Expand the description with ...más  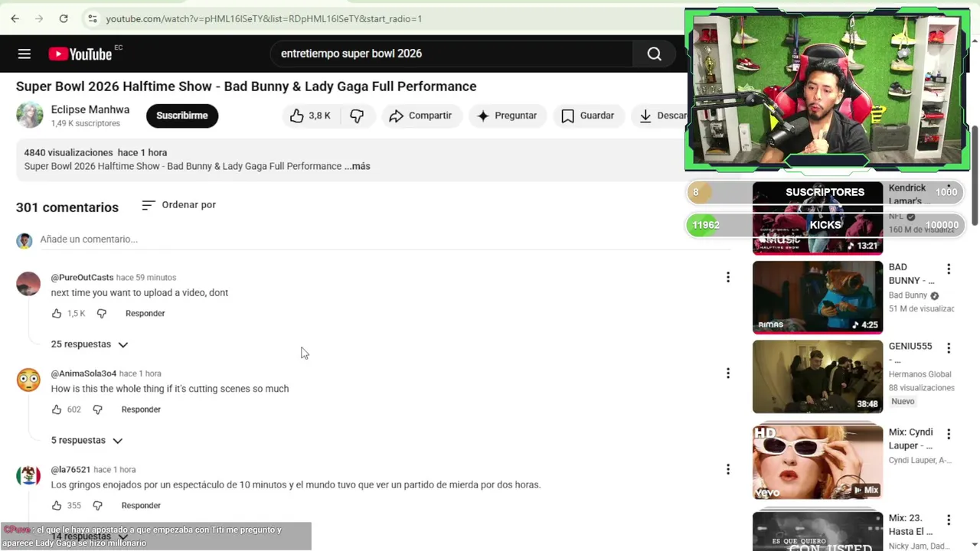tap(358, 166)
